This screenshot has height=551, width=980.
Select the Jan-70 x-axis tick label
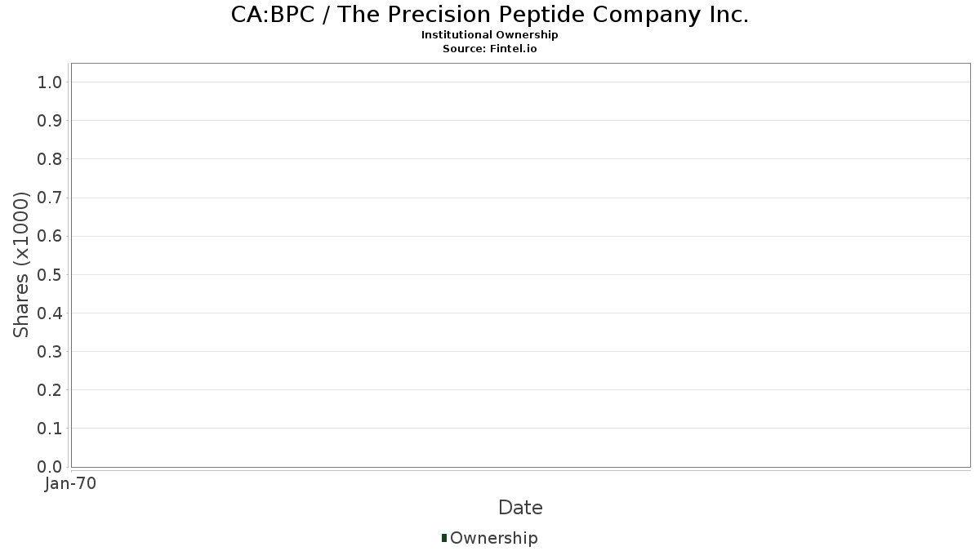pyautogui.click(x=71, y=484)
